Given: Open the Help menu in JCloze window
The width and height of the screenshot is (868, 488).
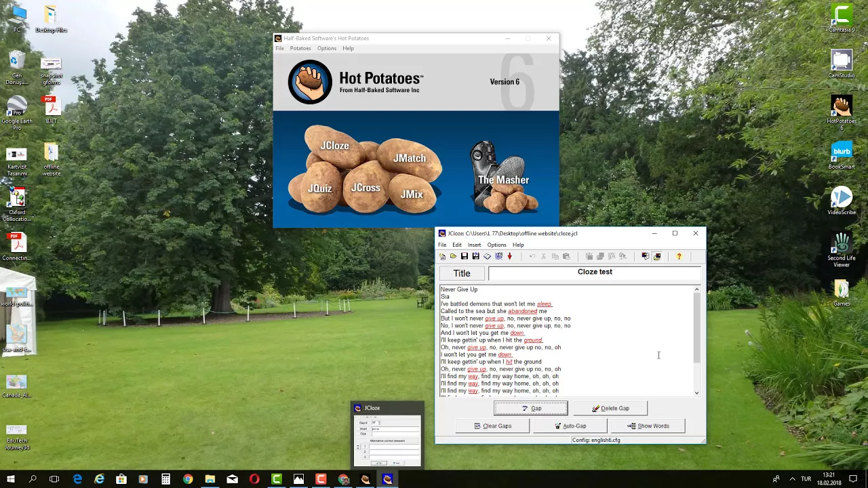Looking at the screenshot, I should click(518, 245).
